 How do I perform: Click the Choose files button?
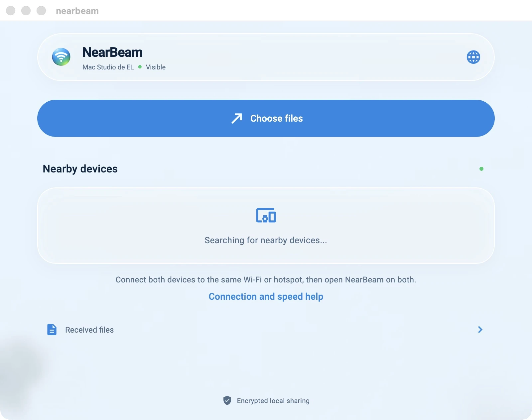pos(266,118)
